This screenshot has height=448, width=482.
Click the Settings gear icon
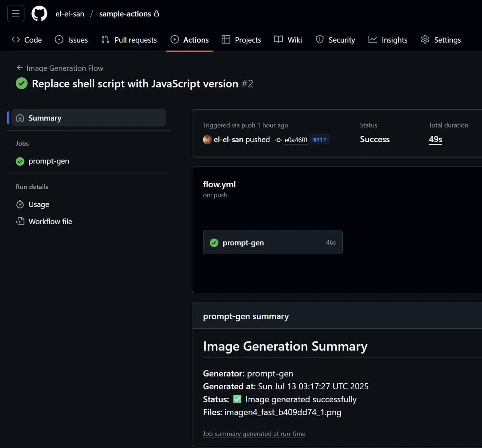(425, 39)
